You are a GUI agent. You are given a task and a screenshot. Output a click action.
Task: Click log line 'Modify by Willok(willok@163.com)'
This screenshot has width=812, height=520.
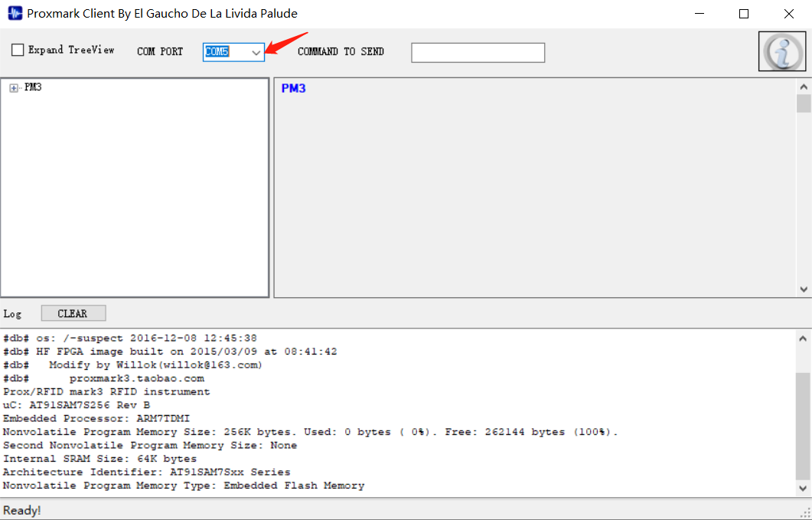133,365
